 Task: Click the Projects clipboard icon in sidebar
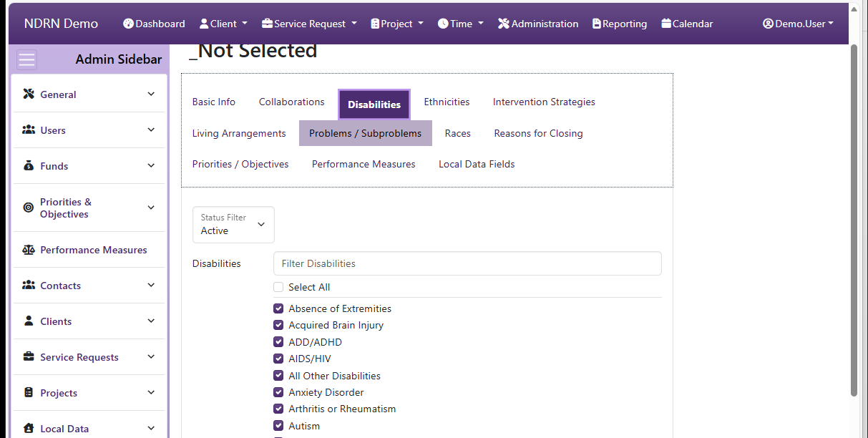click(x=29, y=393)
